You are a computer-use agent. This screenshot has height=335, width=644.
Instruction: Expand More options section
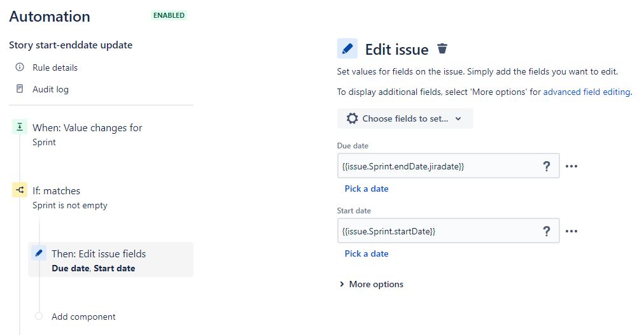371,284
